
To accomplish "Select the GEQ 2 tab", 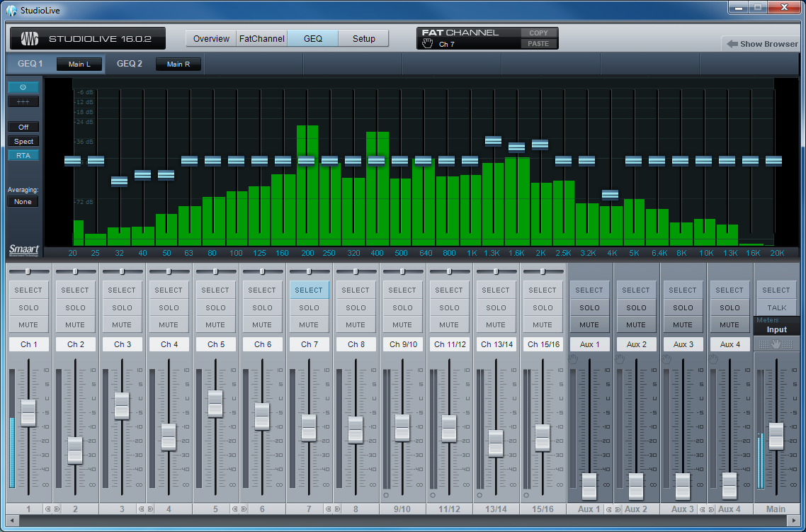I will 130,64.
